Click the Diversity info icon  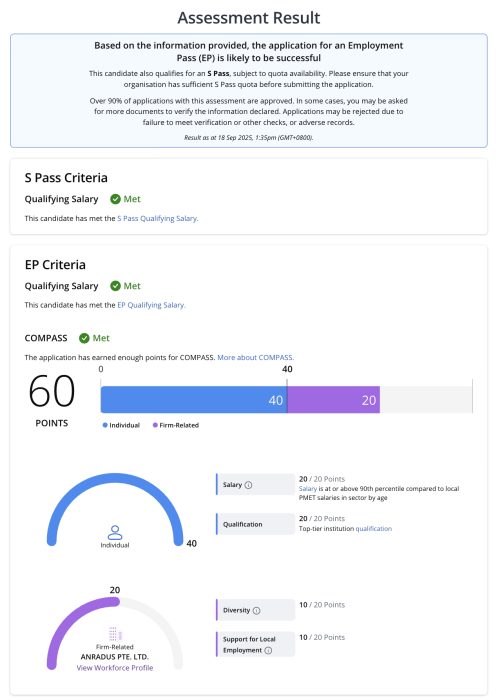tap(256, 611)
